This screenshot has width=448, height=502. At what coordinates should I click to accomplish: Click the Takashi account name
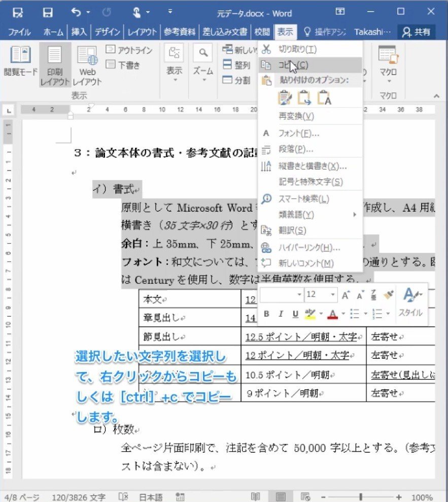click(372, 32)
